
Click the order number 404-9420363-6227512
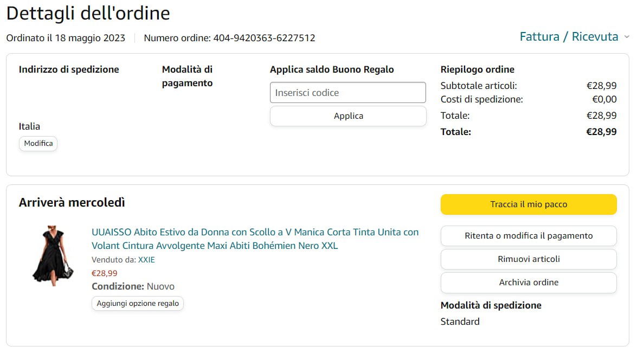point(264,38)
